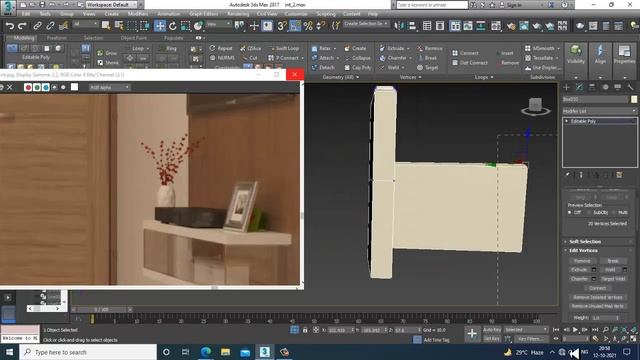This screenshot has height=360, width=640.
Task: Toggle the Angle Snap icon
Action: pos(295,26)
